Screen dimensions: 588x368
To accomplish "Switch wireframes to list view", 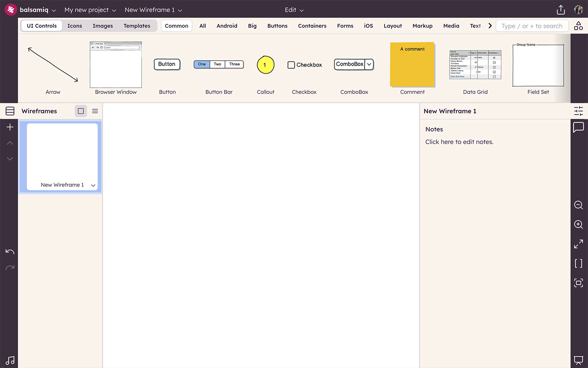I will point(95,111).
